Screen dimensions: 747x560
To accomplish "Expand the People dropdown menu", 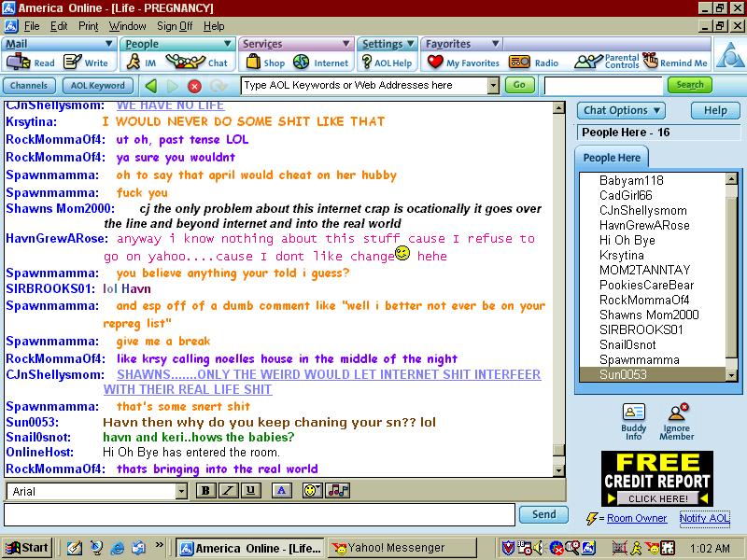I will 228,44.
